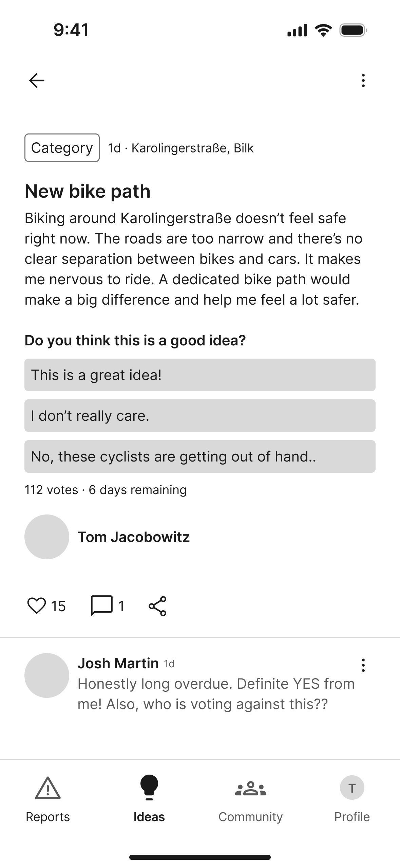Tap the Category tag
This screenshot has height=868, width=400.
62,148
